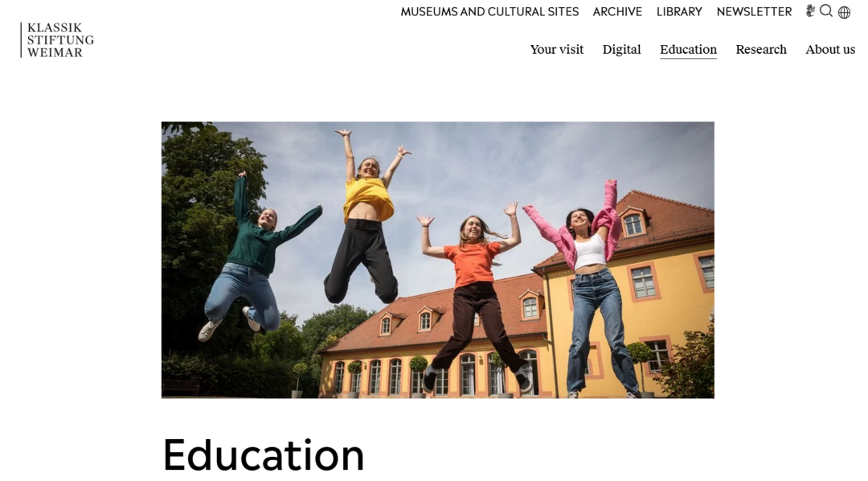This screenshot has height=481, width=868.
Task: Click the Education page heading
Action: click(x=264, y=455)
